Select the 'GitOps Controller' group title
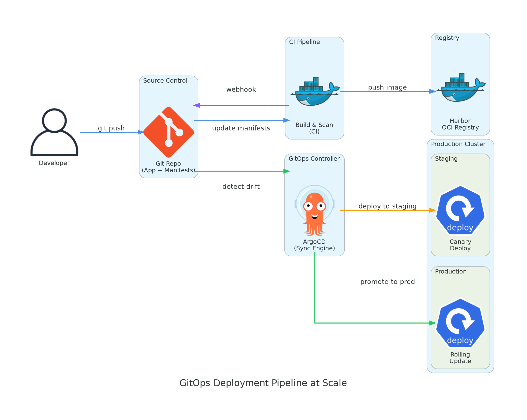The image size is (527, 420). click(314, 159)
